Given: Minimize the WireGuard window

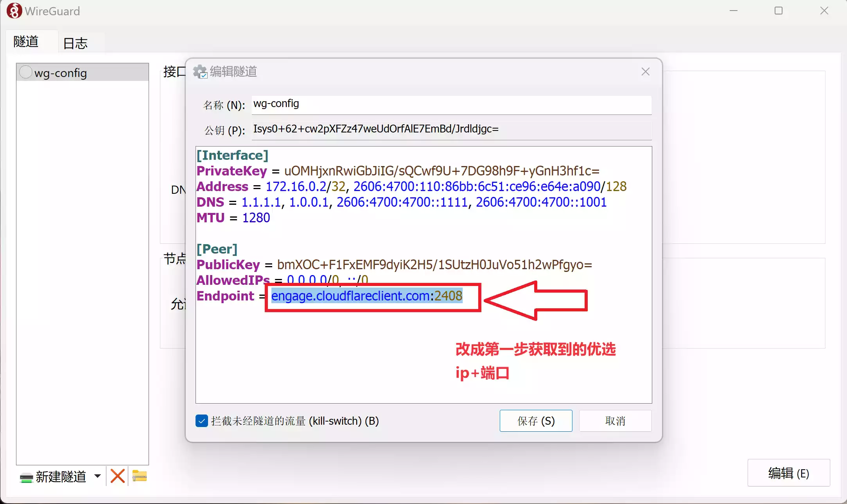Looking at the screenshot, I should [x=733, y=11].
